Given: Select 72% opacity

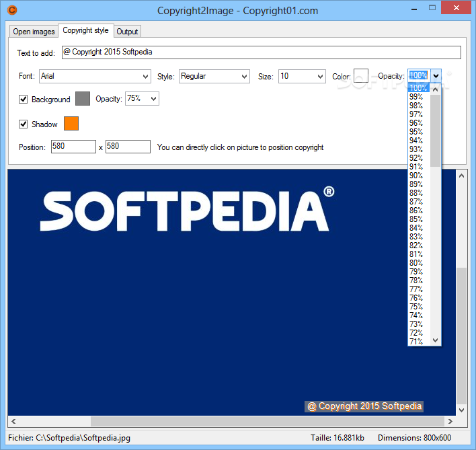Looking at the screenshot, I should [x=419, y=333].
